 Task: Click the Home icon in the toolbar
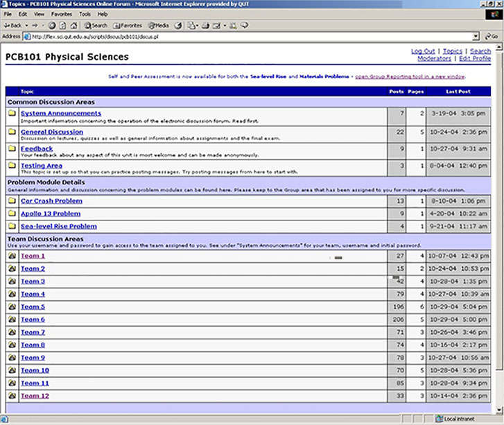(x=74, y=25)
